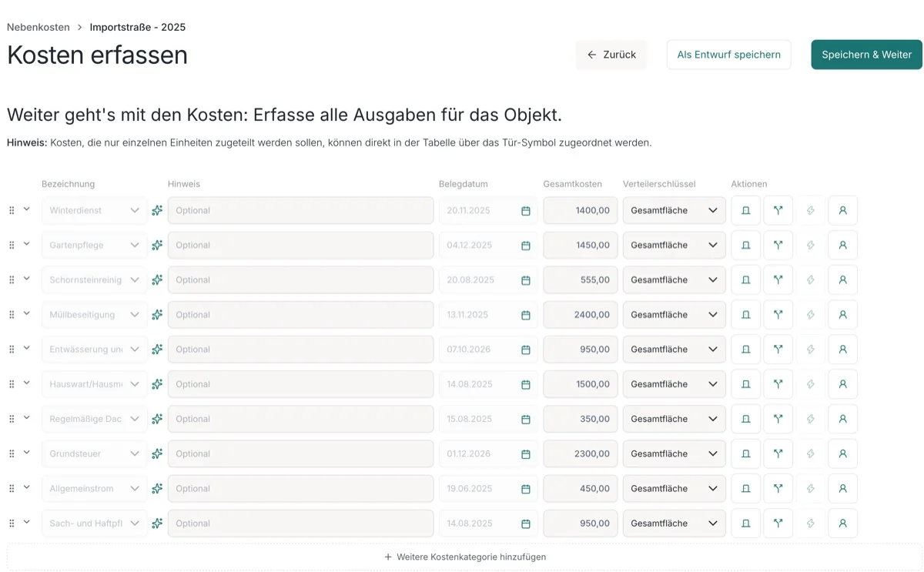
Task: Click person icon in Regelmäßige Dach row
Action: pos(842,419)
